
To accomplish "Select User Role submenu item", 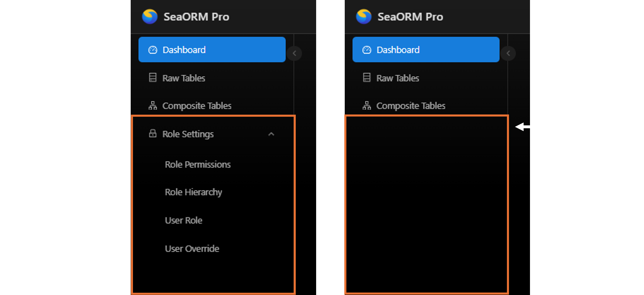I will (x=184, y=220).
